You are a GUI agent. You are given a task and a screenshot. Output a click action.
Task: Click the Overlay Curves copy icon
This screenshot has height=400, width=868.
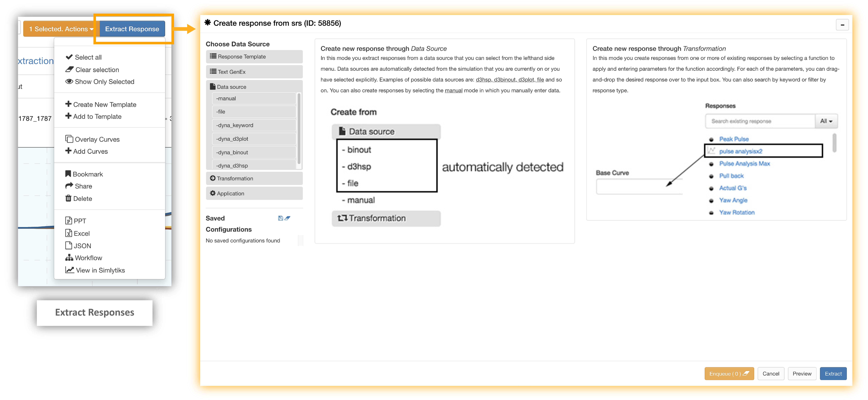(69, 139)
